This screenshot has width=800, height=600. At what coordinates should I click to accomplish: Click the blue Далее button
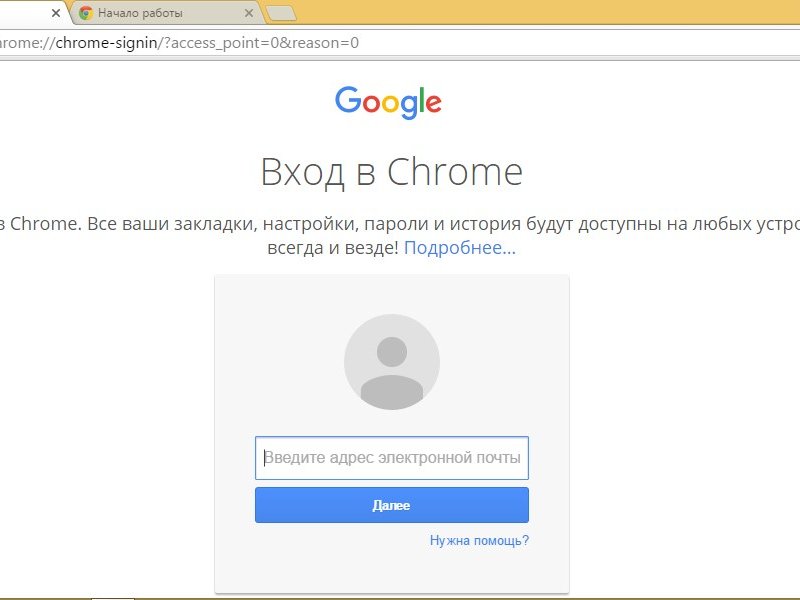[391, 505]
